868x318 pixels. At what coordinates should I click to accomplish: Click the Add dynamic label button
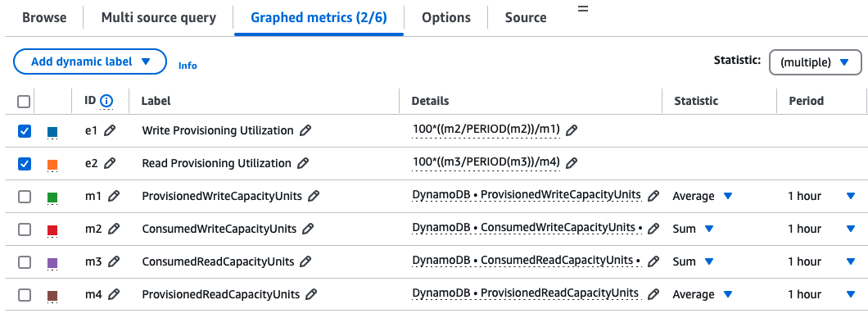pyautogui.click(x=90, y=61)
